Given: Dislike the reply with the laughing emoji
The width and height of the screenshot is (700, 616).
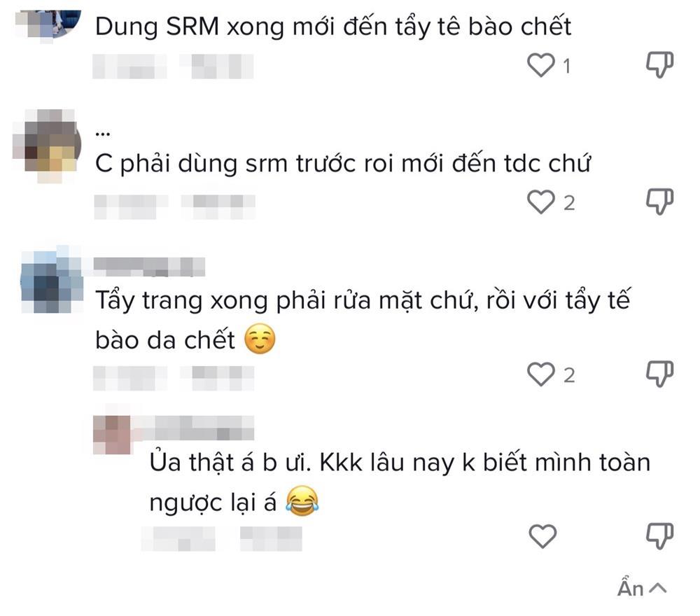Looking at the screenshot, I should pyautogui.click(x=658, y=535).
